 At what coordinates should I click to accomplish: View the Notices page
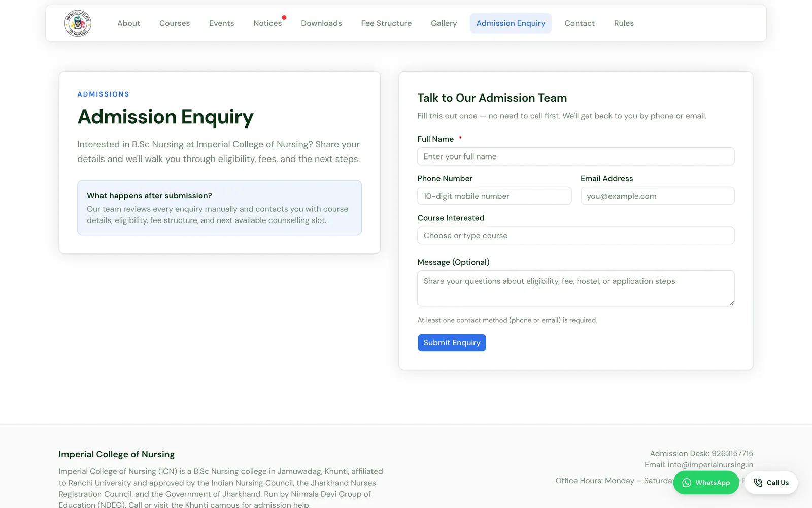267,23
